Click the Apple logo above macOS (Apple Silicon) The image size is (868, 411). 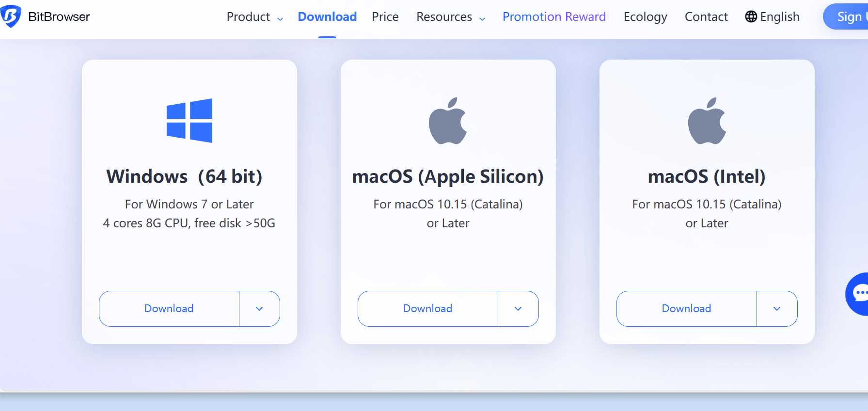click(448, 121)
